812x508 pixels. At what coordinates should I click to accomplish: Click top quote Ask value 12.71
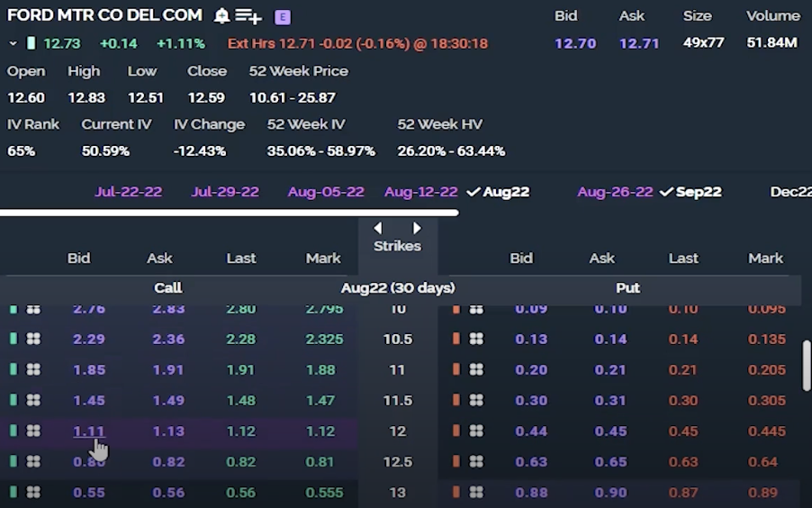point(639,43)
